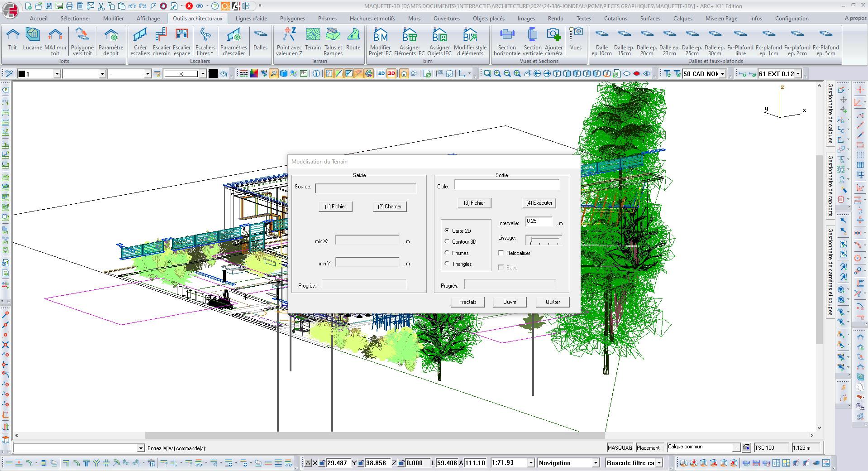
Task: Open the 61-EXT 0.12 dropdown
Action: tap(798, 74)
